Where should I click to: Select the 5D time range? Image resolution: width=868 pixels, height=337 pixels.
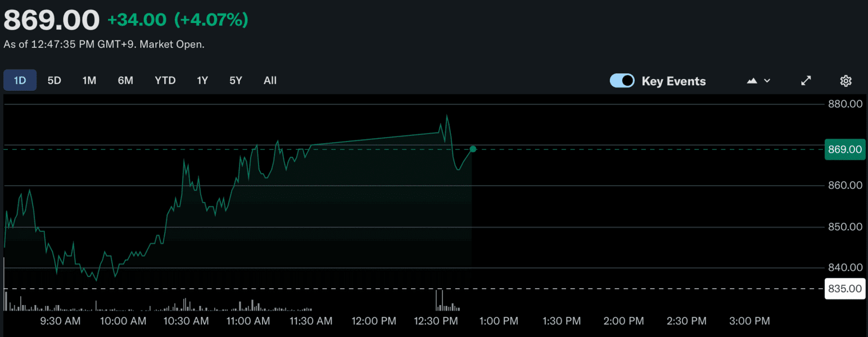point(54,80)
